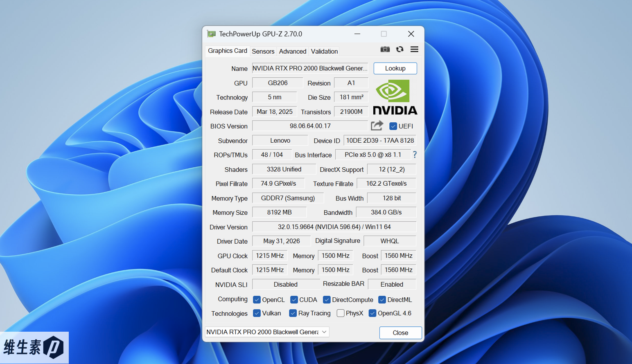Click the DirectX Support value 12 (12_2)
632x364 pixels.
pos(392,169)
